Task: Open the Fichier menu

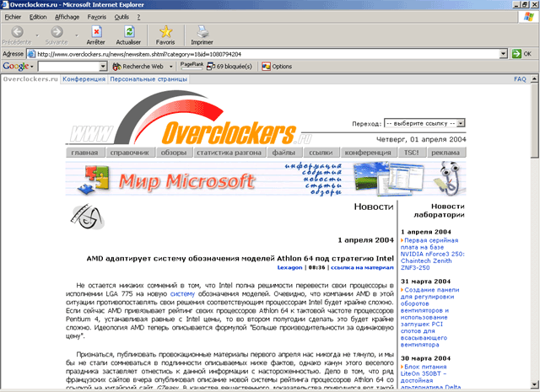Action: click(x=13, y=17)
